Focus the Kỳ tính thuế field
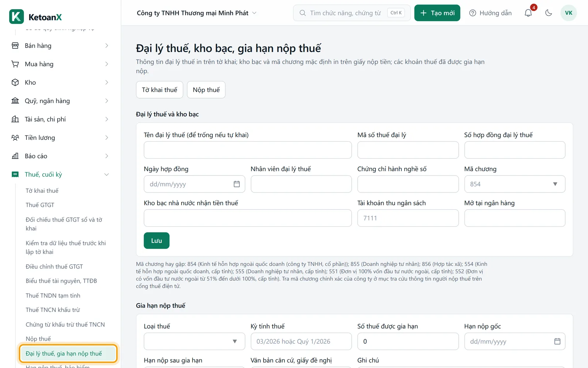 301,342
